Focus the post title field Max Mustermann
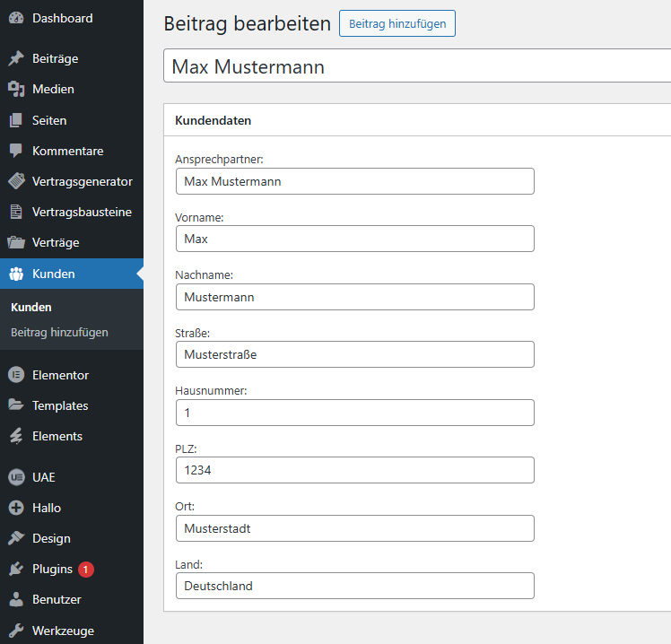671x644 pixels. click(417, 65)
